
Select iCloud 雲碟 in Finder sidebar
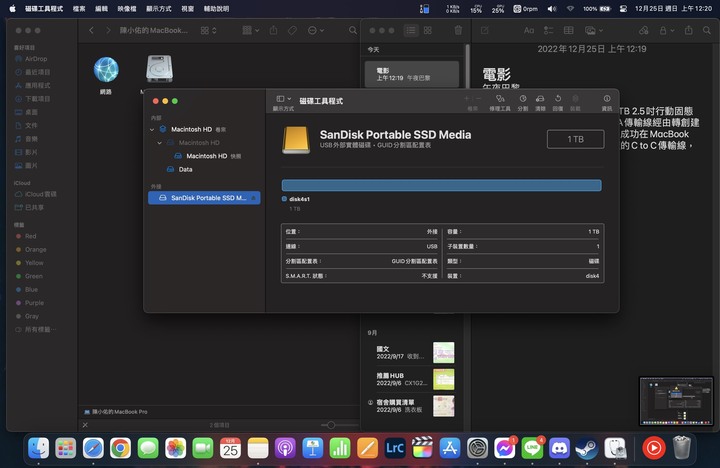pyautogui.click(x=36, y=194)
